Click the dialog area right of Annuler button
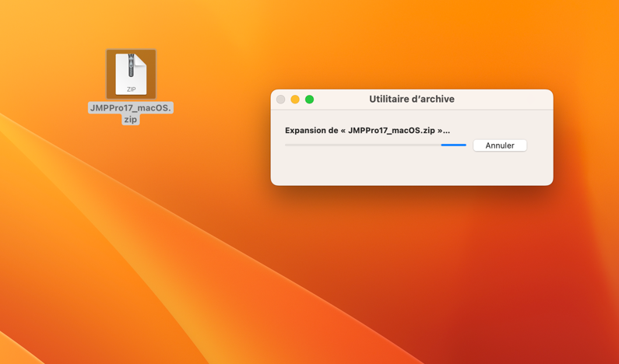The width and height of the screenshot is (619, 364). pyautogui.click(x=540, y=145)
